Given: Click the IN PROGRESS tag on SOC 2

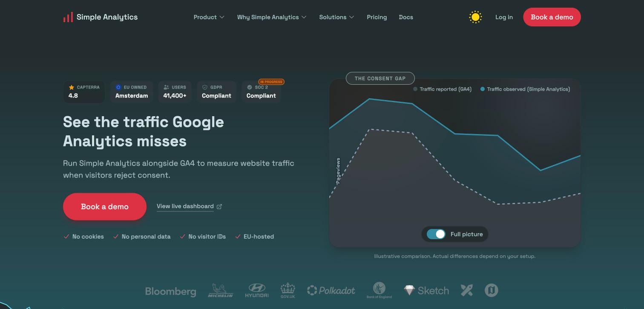Looking at the screenshot, I should 271,82.
